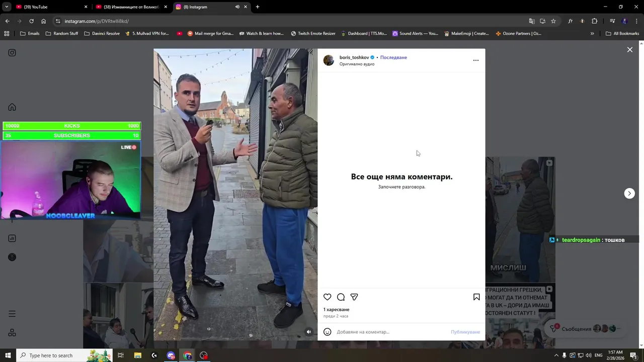Go to next post arrow
Screen dimensions: 644x362
point(629,194)
